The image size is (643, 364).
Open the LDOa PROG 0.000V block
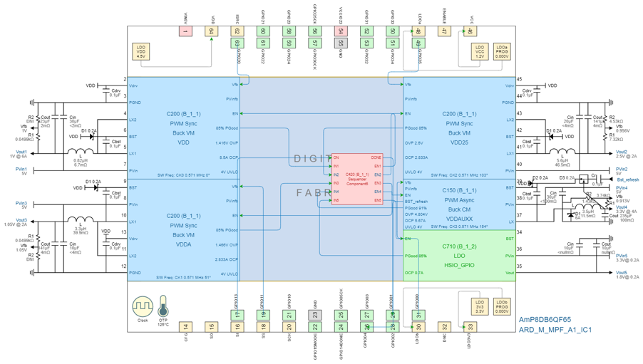[501, 52]
